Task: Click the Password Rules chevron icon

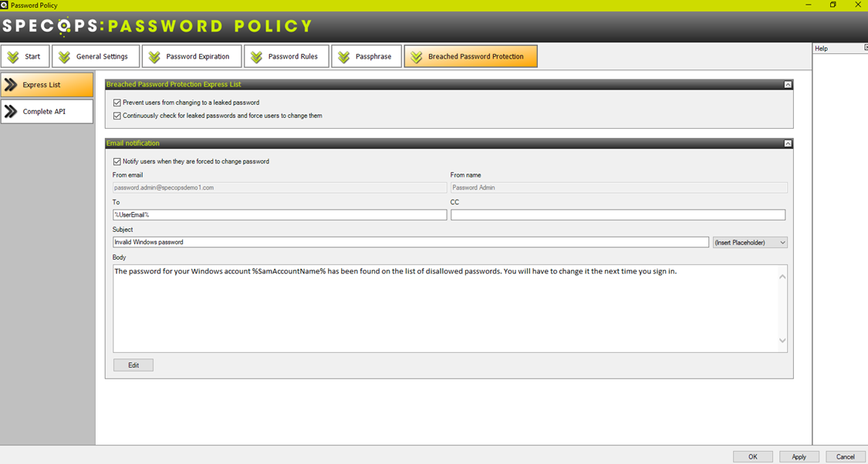Action: 256,57
